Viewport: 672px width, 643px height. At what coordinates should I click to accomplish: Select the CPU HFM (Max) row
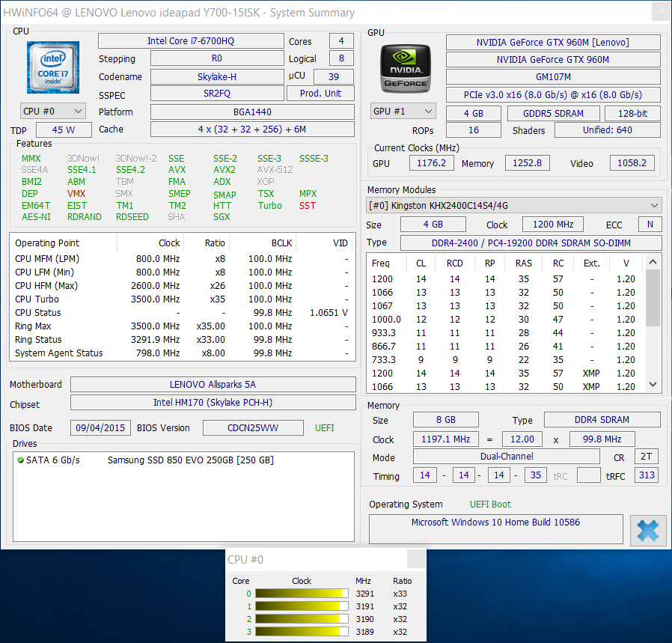(x=182, y=285)
